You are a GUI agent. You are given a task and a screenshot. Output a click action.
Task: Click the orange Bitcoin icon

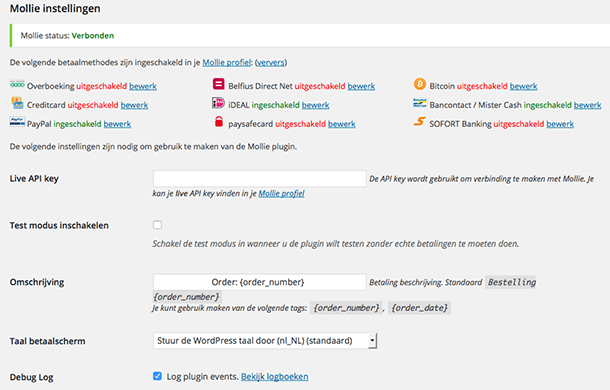[420, 84]
